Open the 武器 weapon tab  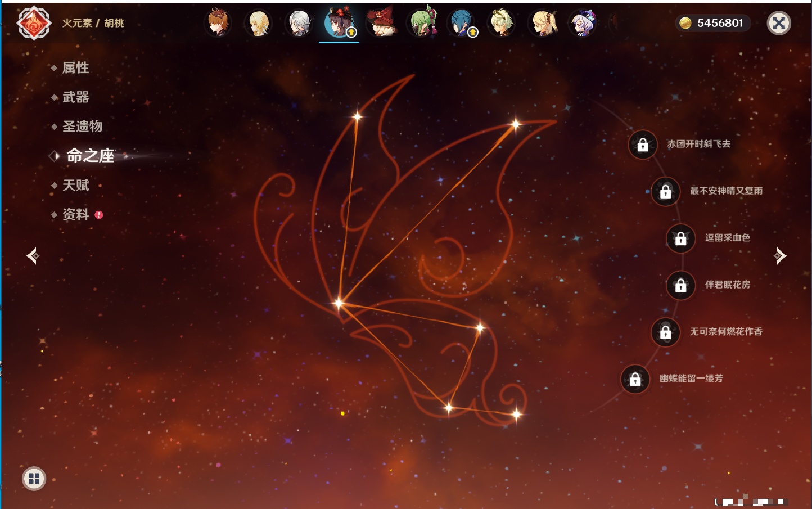75,97
